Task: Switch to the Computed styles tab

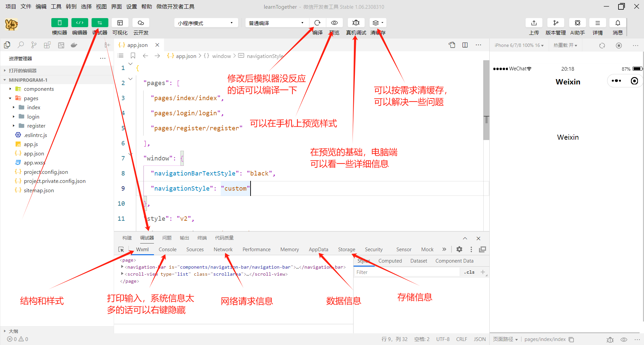Action: [x=390, y=261]
